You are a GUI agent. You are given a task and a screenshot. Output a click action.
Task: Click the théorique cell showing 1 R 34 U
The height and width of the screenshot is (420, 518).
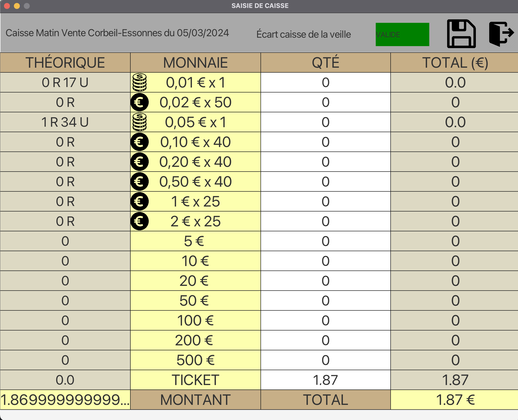pos(65,122)
